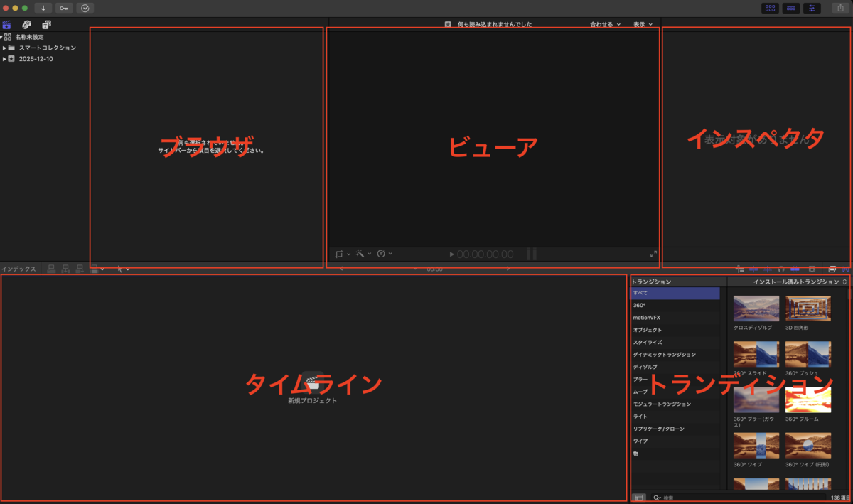
Task: Open the 表示 view options dropdown
Action: pos(643,24)
